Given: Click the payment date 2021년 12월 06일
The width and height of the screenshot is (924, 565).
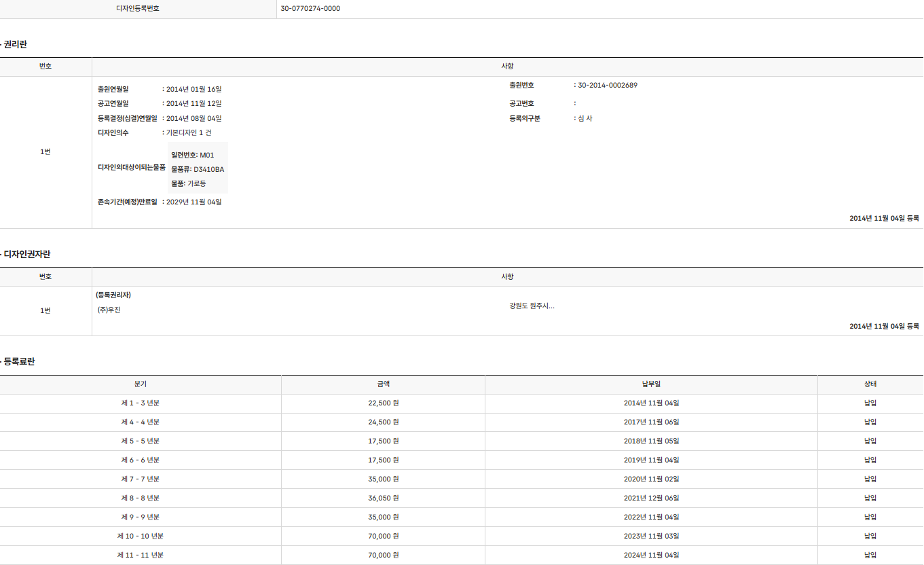Looking at the screenshot, I should click(651, 498).
